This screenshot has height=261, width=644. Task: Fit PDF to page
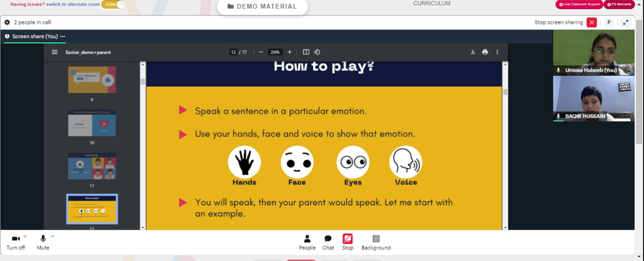coord(306,52)
